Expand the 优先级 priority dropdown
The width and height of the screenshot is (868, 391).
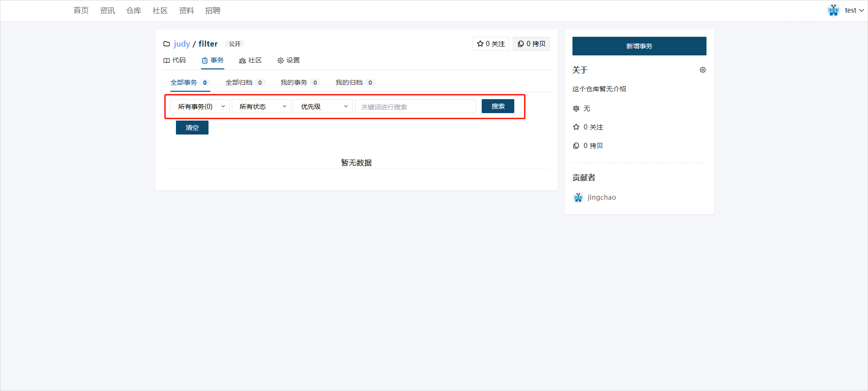[x=323, y=107]
